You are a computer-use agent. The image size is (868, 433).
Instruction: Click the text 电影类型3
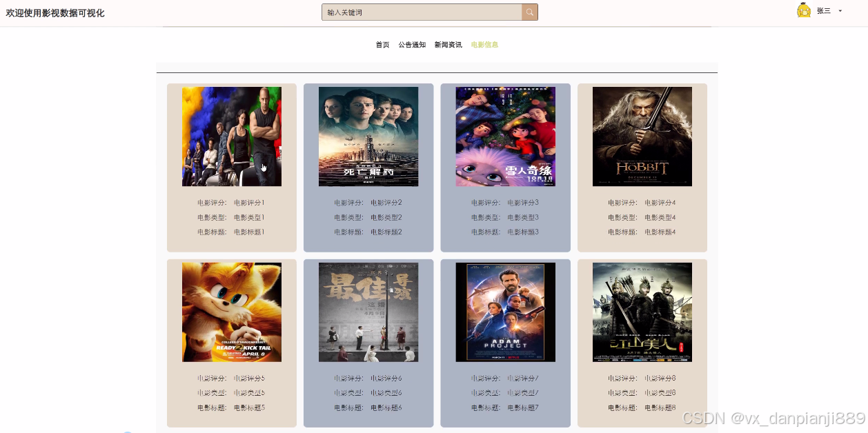pyautogui.click(x=523, y=218)
